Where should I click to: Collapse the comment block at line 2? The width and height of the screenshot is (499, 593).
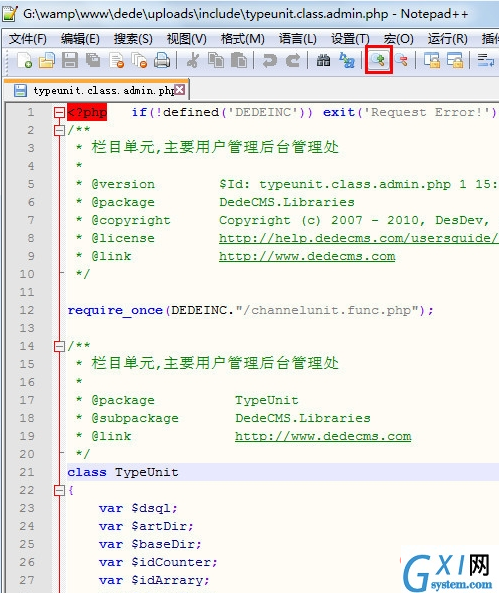(x=59, y=130)
